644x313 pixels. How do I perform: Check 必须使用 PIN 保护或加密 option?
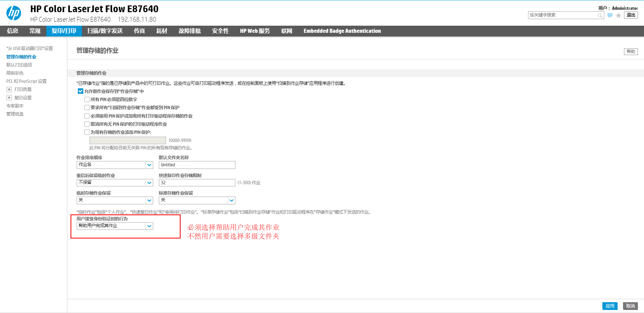(x=87, y=116)
